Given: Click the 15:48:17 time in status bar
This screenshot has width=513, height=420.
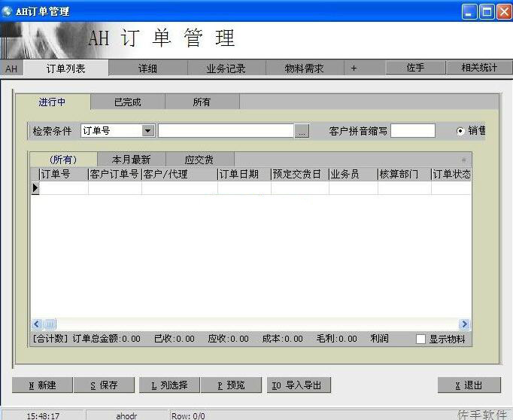Looking at the screenshot, I should [x=43, y=416].
